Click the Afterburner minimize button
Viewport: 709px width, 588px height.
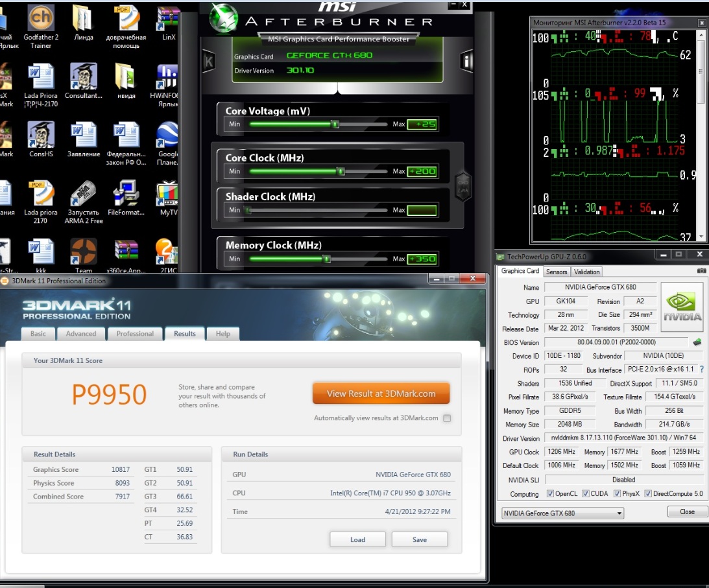(x=453, y=5)
